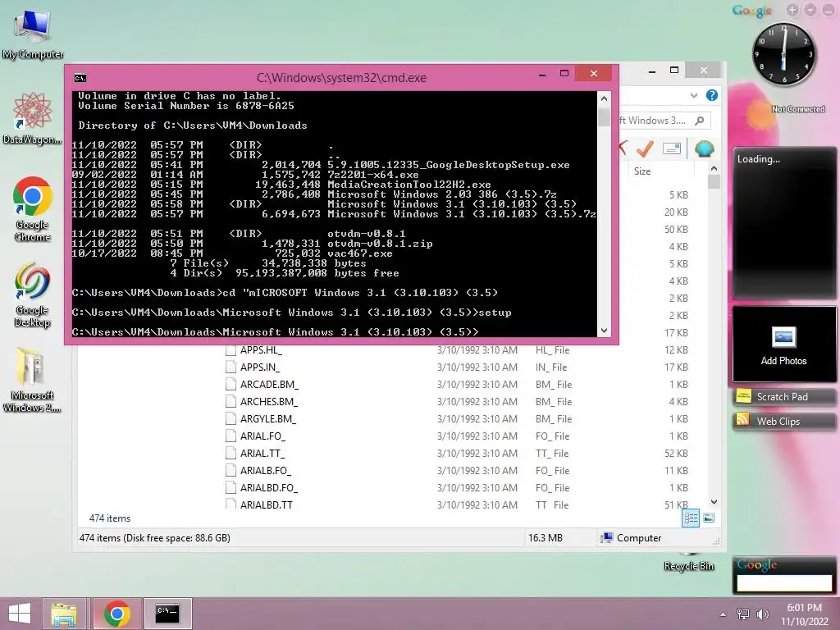Open the Scratch Pad gadget
This screenshot has width=840, height=630.
(783, 397)
